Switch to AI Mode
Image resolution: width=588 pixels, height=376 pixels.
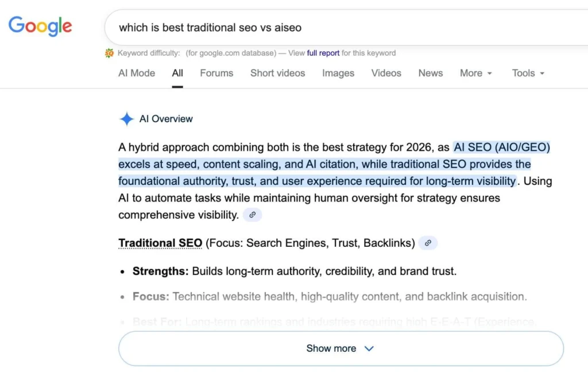(136, 73)
